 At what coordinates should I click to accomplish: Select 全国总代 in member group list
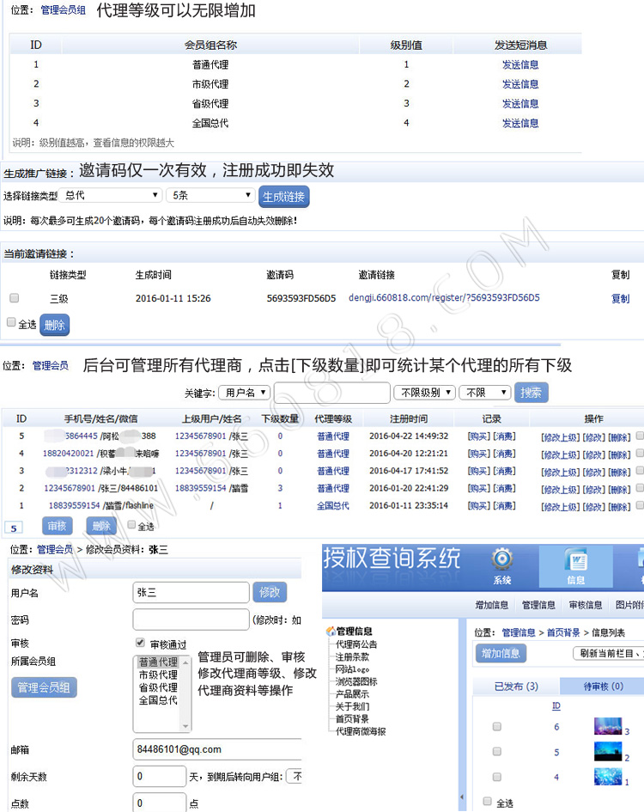158,700
